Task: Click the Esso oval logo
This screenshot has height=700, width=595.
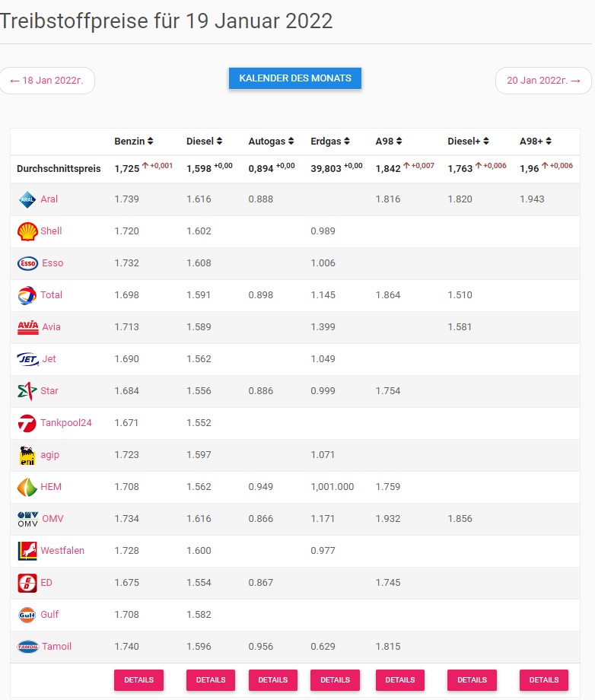Action: (x=27, y=263)
